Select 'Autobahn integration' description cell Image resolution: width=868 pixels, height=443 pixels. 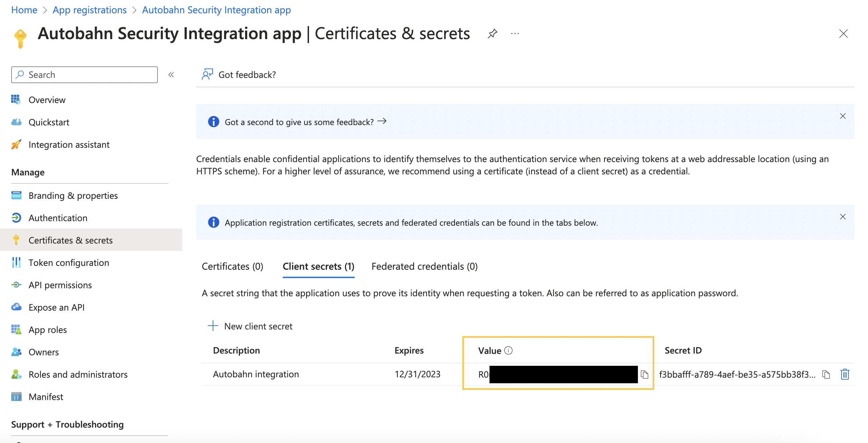[x=256, y=374]
